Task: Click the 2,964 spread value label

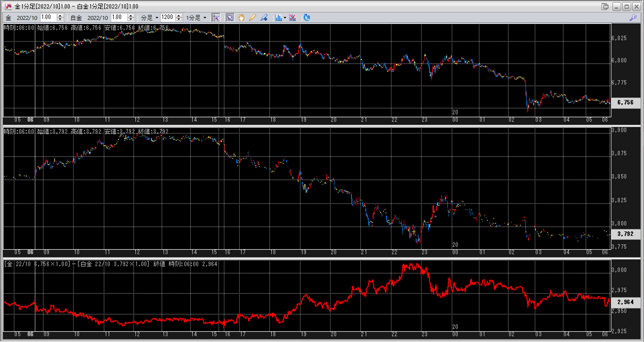Action: click(x=625, y=302)
